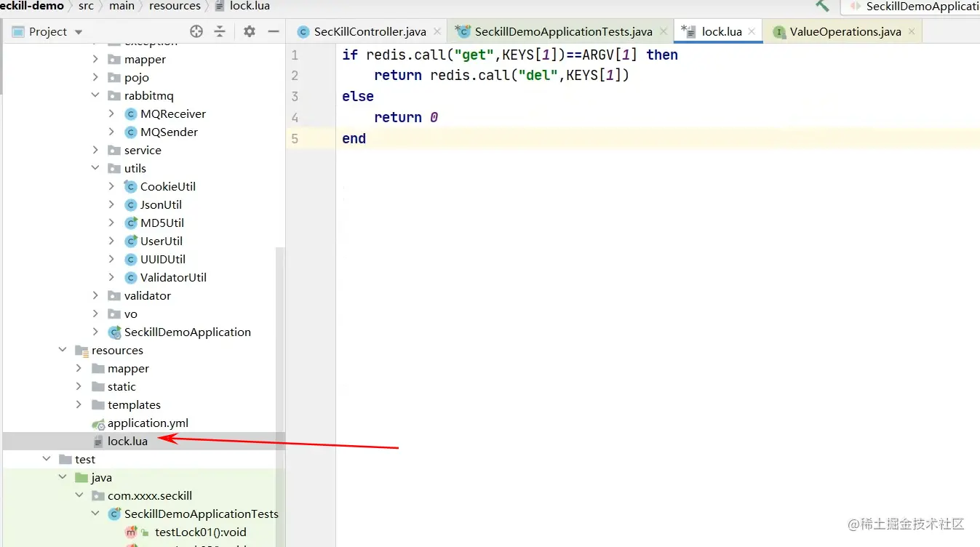Place cursor on the "return 0" code line
The image size is (980, 547).
(x=406, y=117)
